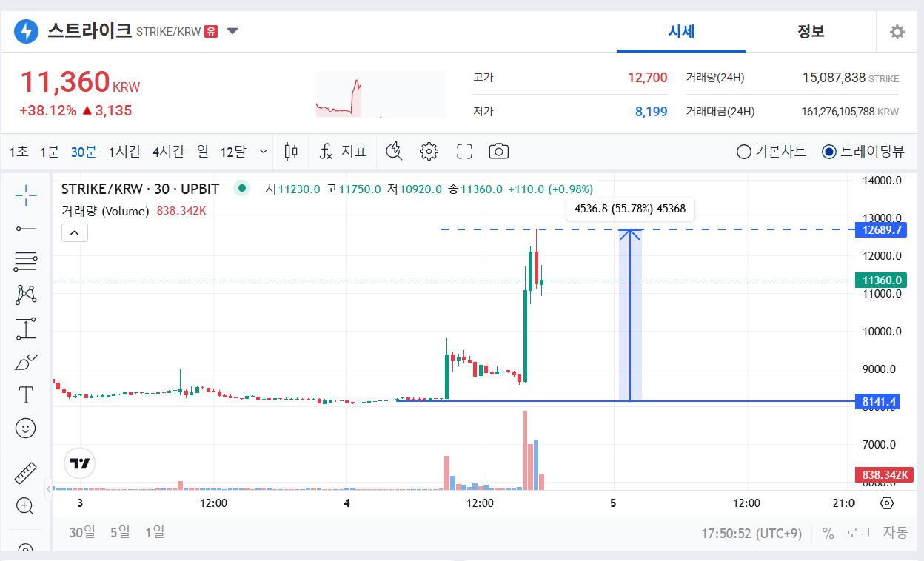Click the Strike coin logo icon
Image resolution: width=924 pixels, height=561 pixels.
click(27, 31)
